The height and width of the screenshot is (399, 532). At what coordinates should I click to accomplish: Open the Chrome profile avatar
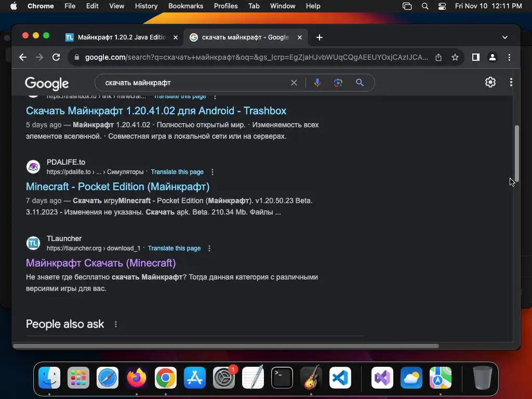tap(493, 57)
